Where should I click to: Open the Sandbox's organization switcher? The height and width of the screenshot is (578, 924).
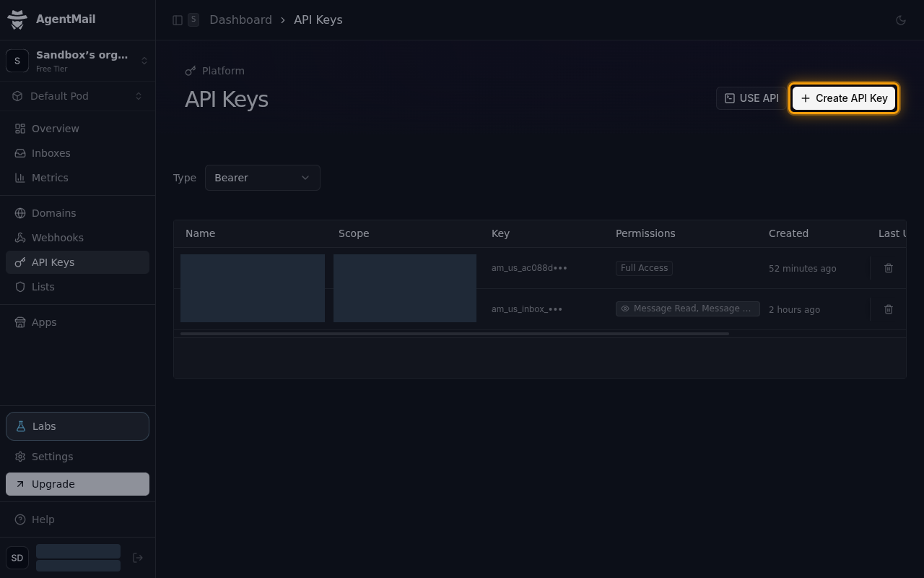[77, 61]
